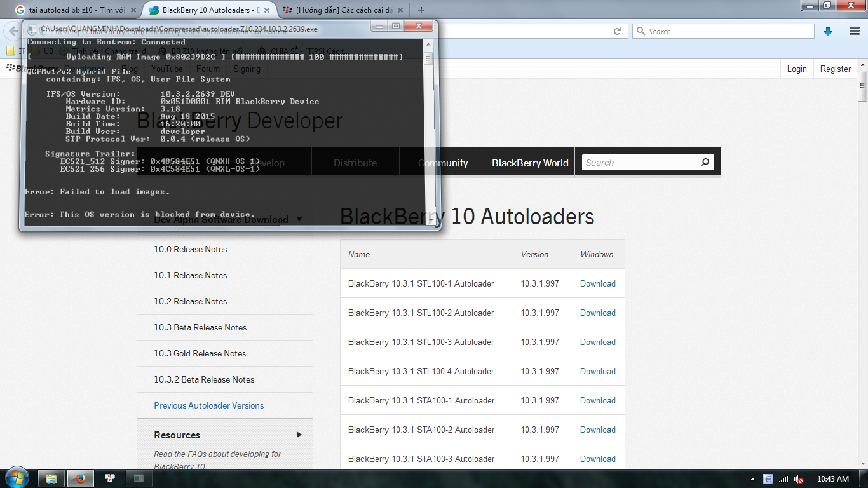Screen dimensions: 868x488
Task: Open BlackBerry World navigation item
Action: (x=530, y=163)
